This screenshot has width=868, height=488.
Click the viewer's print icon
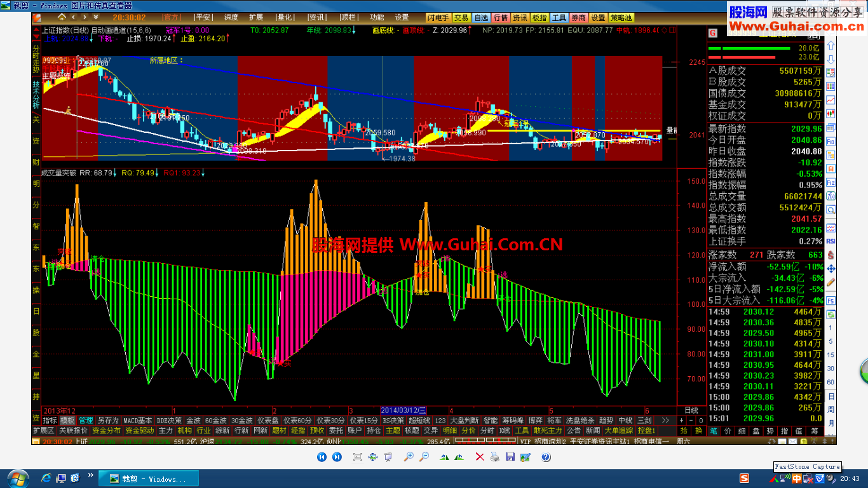pos(494,457)
